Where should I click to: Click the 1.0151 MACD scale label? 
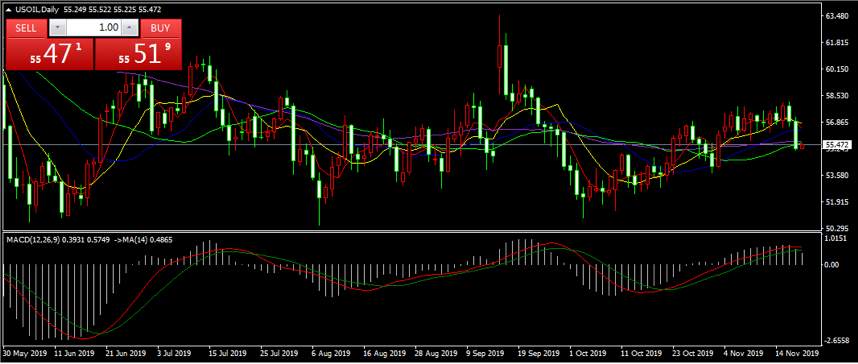837,239
